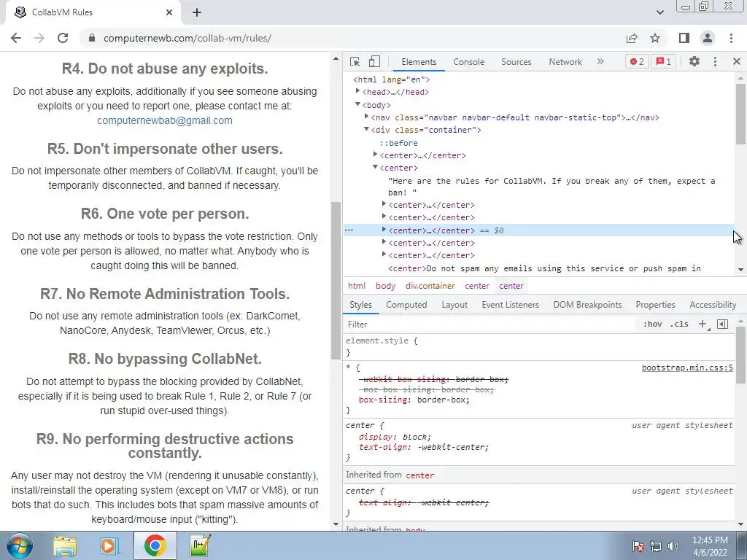Open Windows Media Player taskbar icon
The height and width of the screenshot is (560, 747).
(x=109, y=546)
